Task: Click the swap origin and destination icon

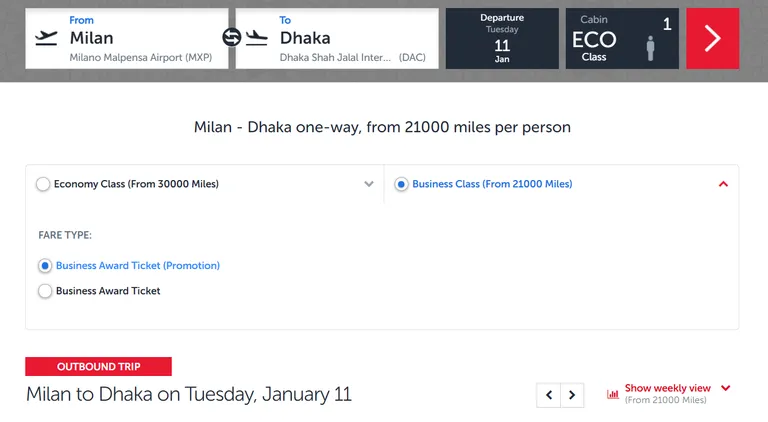Action: [232, 37]
